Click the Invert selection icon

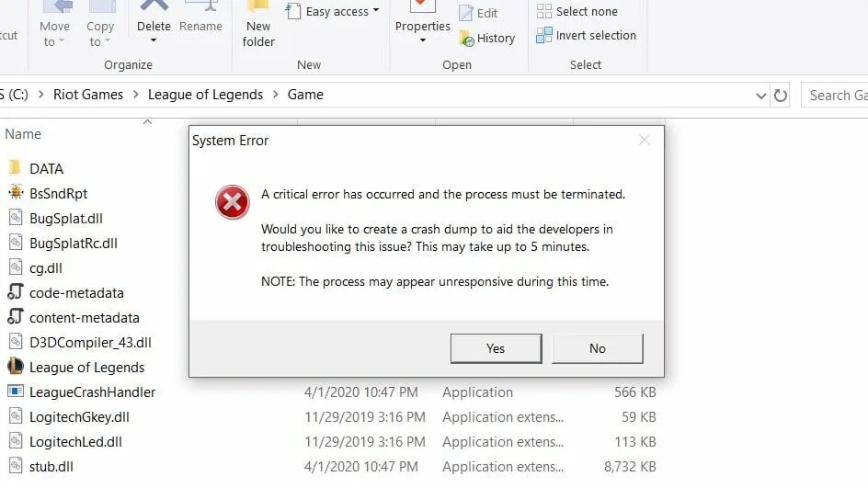coord(544,36)
